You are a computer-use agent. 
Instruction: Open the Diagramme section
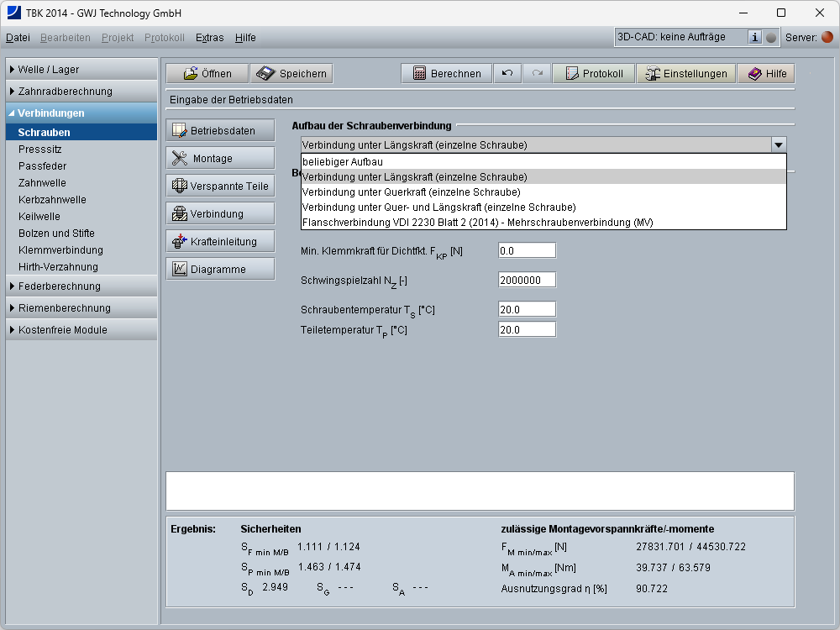click(x=220, y=269)
